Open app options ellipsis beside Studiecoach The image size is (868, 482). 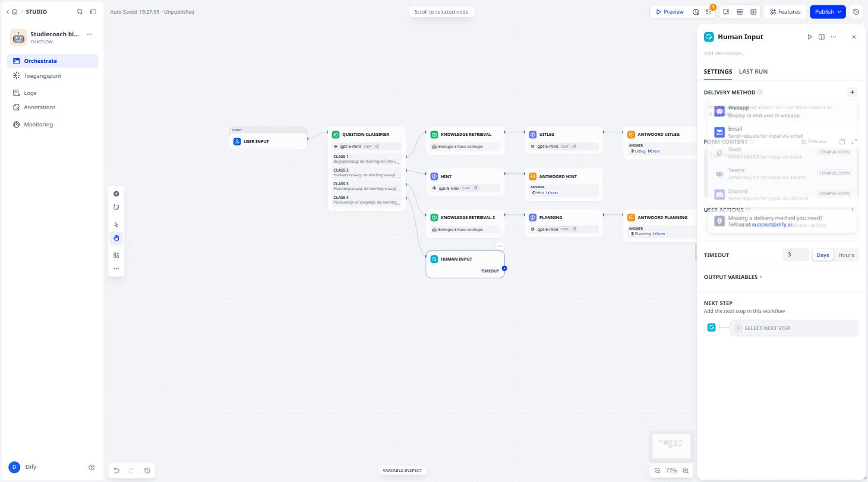pyautogui.click(x=89, y=34)
